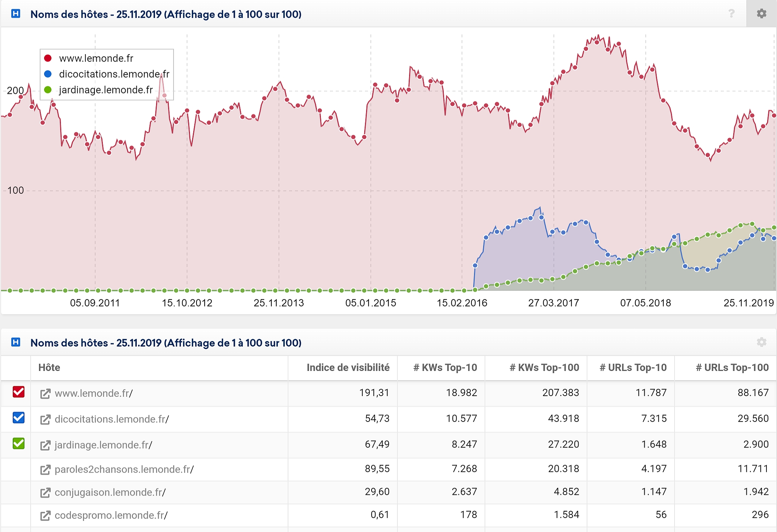Open dicocitations.lemonde.fr/ host link
This screenshot has height=532, width=777.
pos(112,419)
